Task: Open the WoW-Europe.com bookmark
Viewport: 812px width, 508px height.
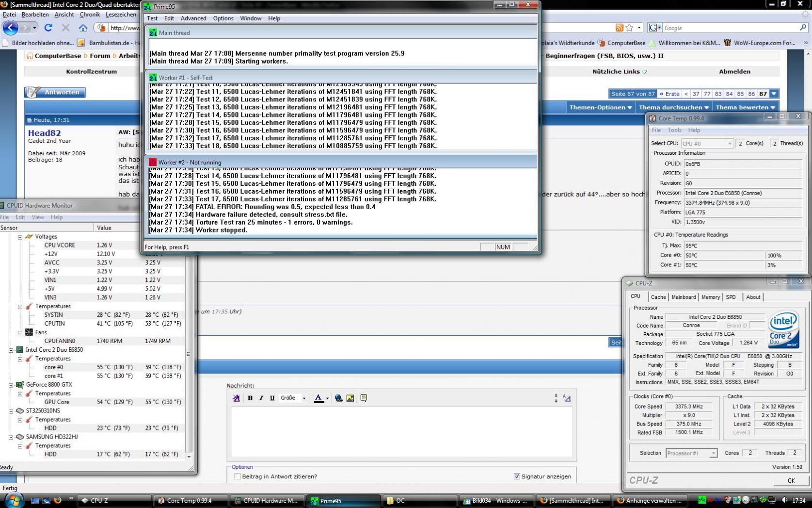Action: coord(760,43)
